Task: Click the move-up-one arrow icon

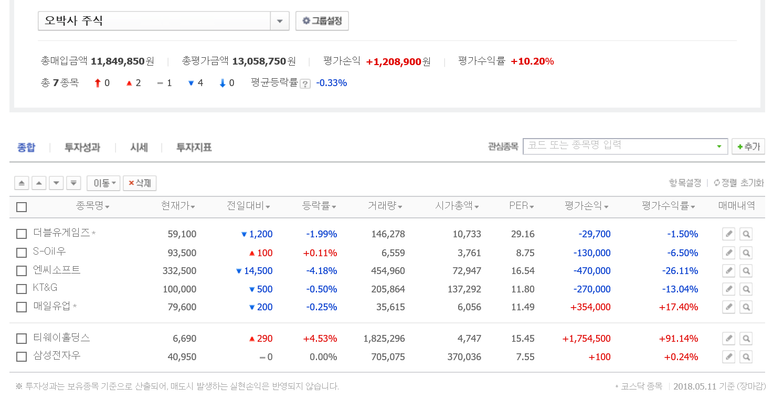Action: (x=39, y=183)
